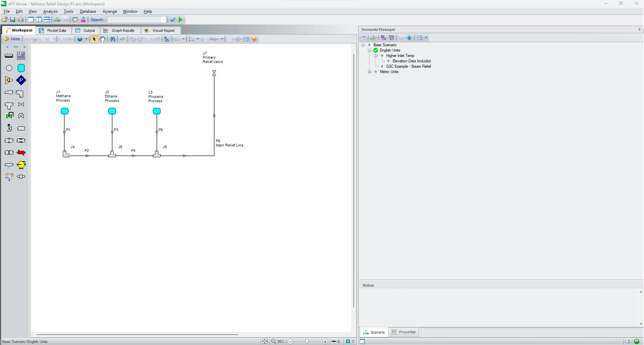Click the create child scenario icon
Image resolution: width=644 pixels, height=345 pixels.
[373, 38]
